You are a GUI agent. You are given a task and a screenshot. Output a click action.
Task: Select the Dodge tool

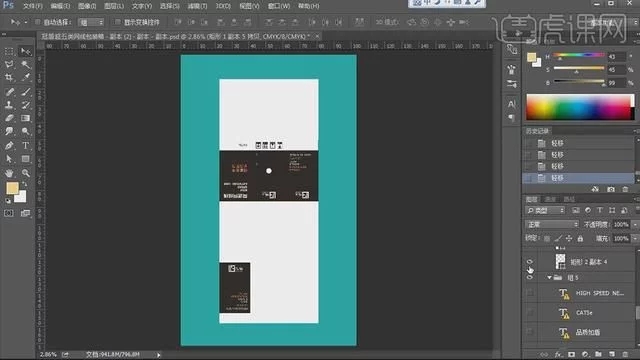point(25,131)
